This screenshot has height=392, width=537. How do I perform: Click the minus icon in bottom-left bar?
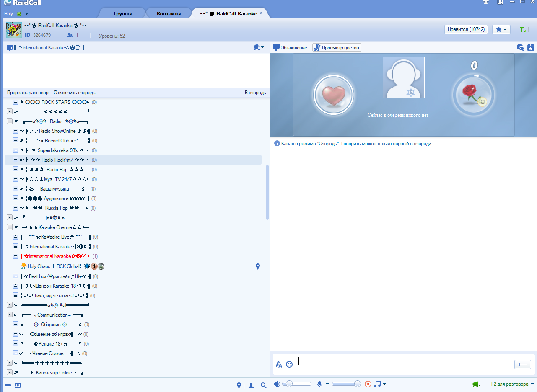click(8, 385)
